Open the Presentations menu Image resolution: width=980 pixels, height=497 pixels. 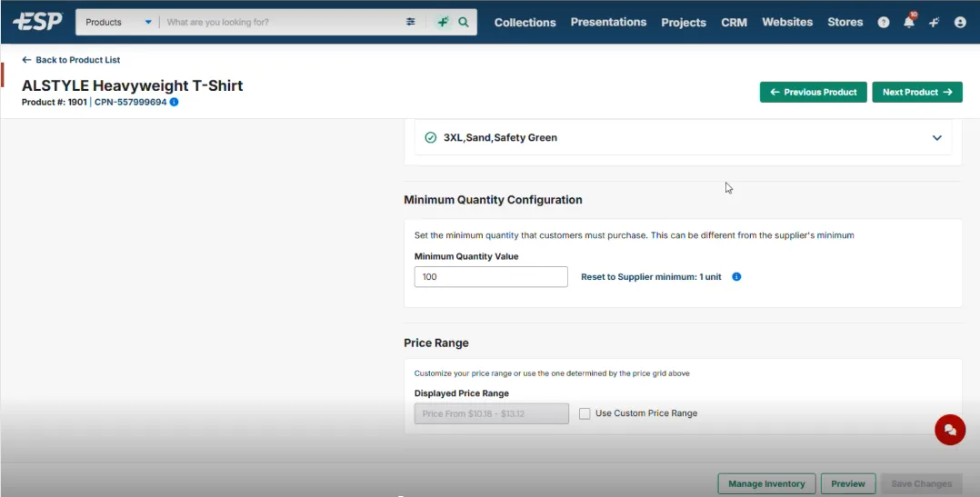pos(608,22)
